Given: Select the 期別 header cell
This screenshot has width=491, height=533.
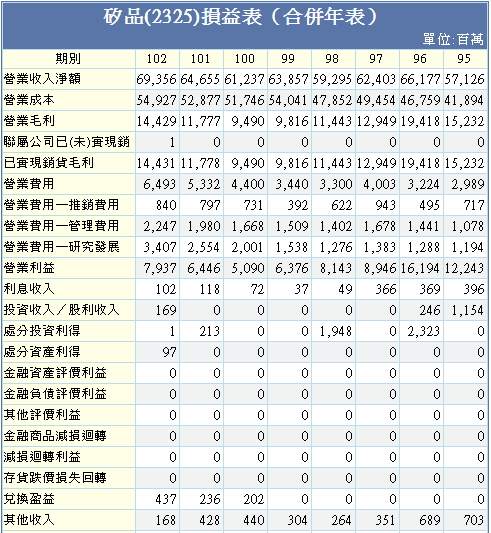Looking at the screenshot, I should tap(68, 59).
